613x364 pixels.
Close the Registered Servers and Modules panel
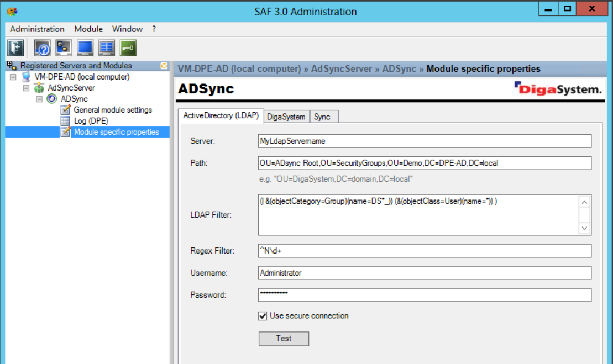click(x=164, y=66)
